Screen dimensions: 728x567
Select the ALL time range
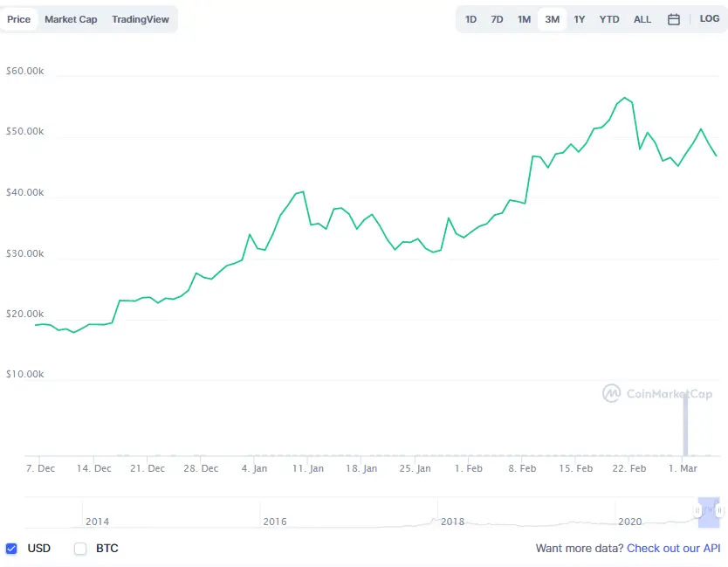(x=642, y=19)
